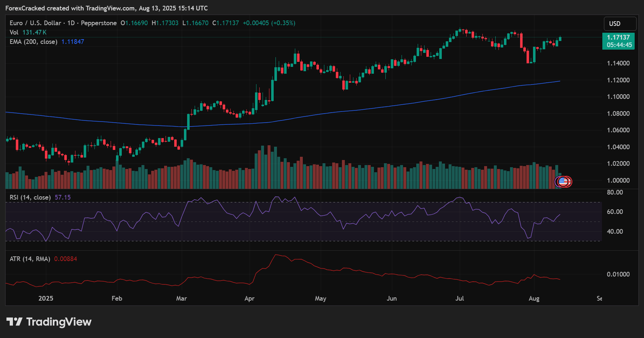Click the 2025 label on time axis
This screenshot has width=644, height=338.
(x=46, y=298)
